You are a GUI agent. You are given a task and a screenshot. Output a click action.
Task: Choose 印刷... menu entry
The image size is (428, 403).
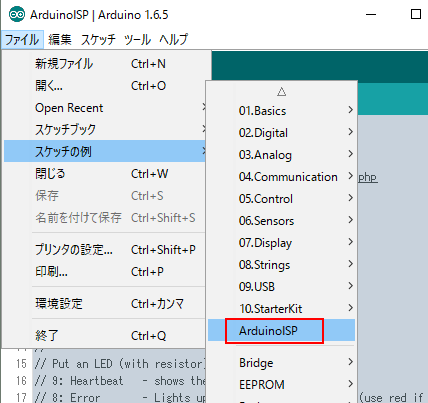pos(105,272)
